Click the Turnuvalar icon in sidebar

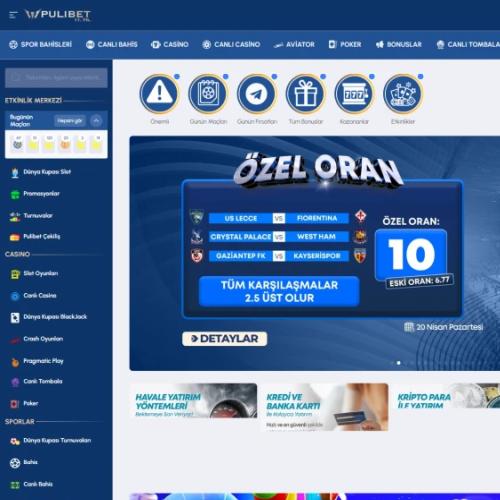pyautogui.click(x=15, y=216)
